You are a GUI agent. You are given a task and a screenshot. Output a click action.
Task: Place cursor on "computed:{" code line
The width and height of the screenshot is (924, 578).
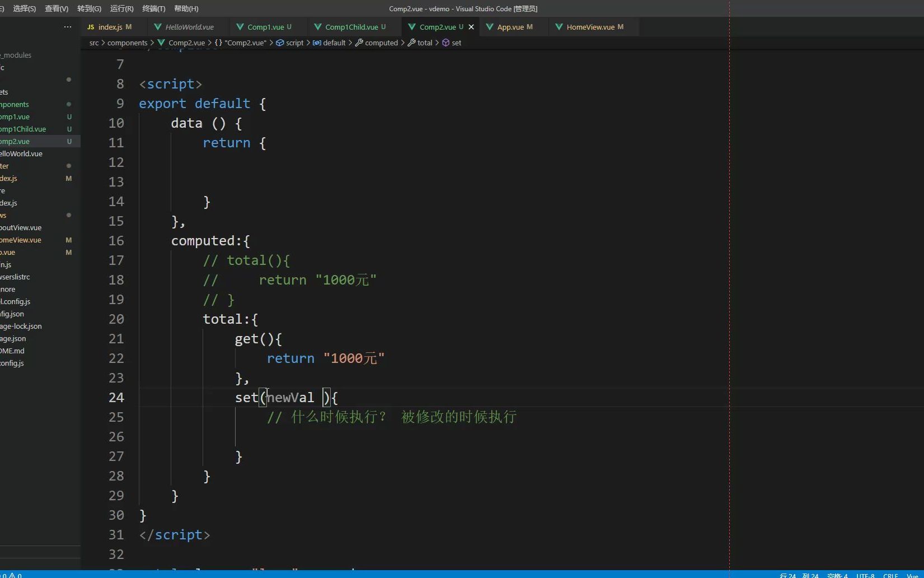pyautogui.click(x=210, y=241)
